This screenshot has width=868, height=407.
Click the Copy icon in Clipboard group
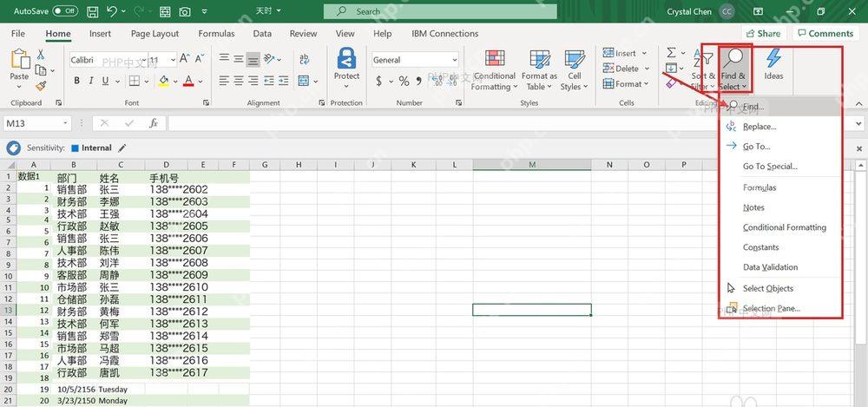coord(41,70)
